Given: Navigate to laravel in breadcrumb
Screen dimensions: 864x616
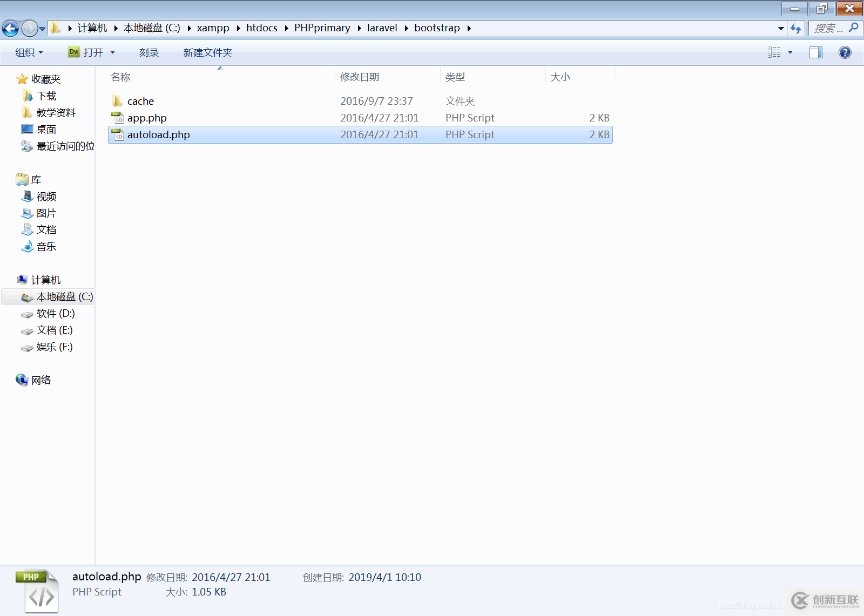Looking at the screenshot, I should click(382, 28).
